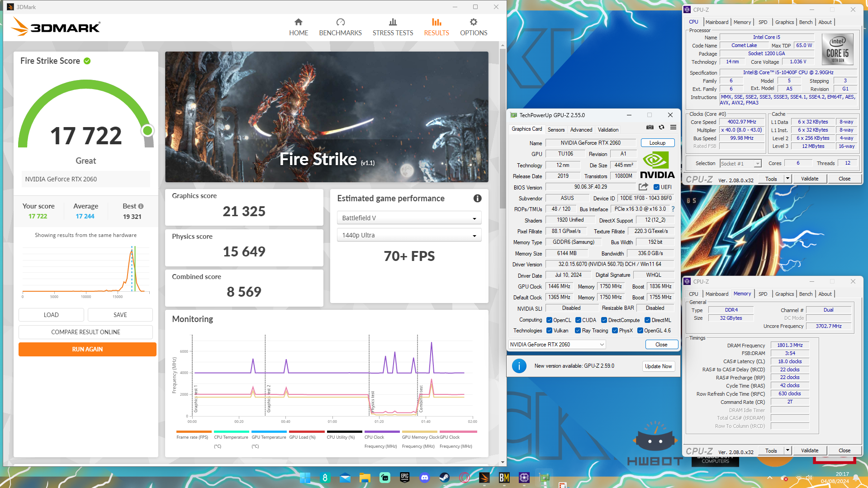Open Epic Games Launcher from the taskbar
The image size is (868, 488).
tap(404, 478)
